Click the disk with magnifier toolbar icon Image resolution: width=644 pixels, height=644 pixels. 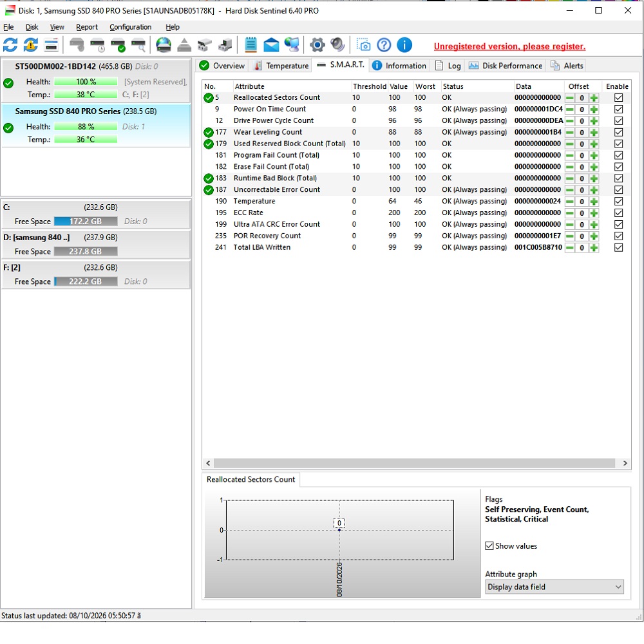click(138, 45)
